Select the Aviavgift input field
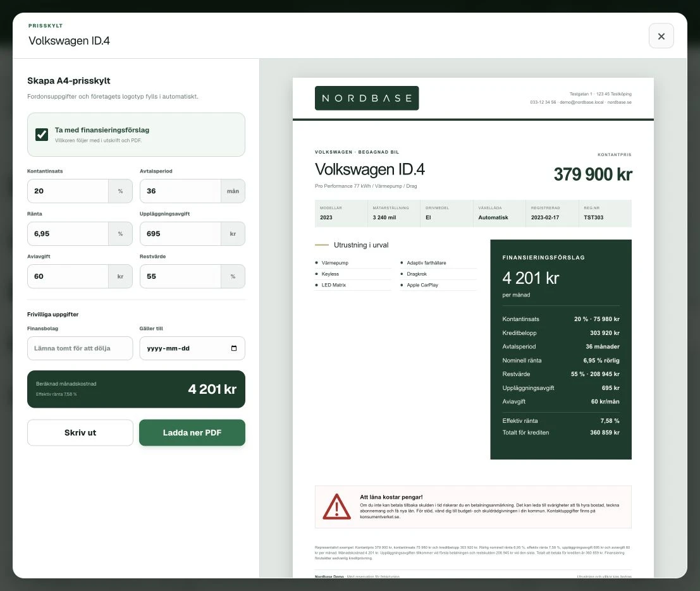 pyautogui.click(x=68, y=276)
